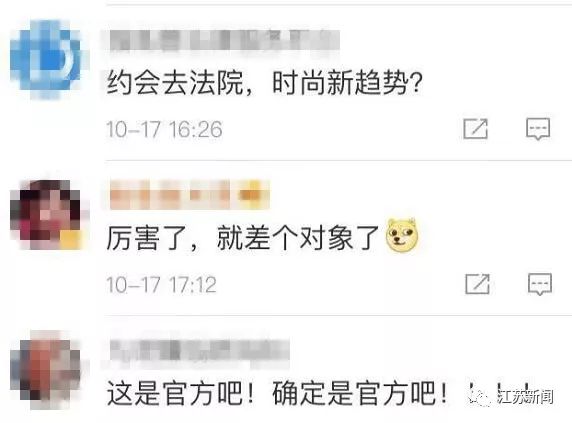Tap the reply bubble icon beside 16:26 comment

pyautogui.click(x=538, y=129)
